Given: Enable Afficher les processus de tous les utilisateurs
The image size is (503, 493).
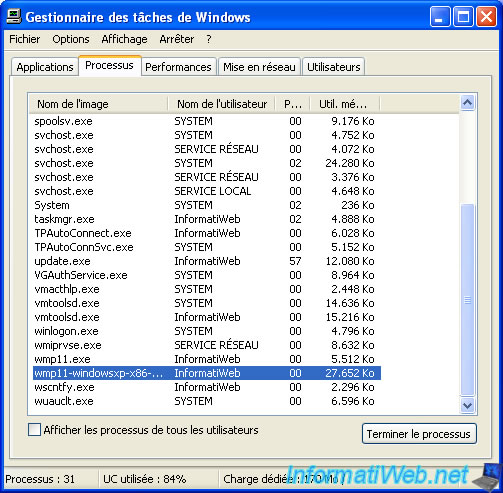Looking at the screenshot, I should pyautogui.click(x=34, y=430).
